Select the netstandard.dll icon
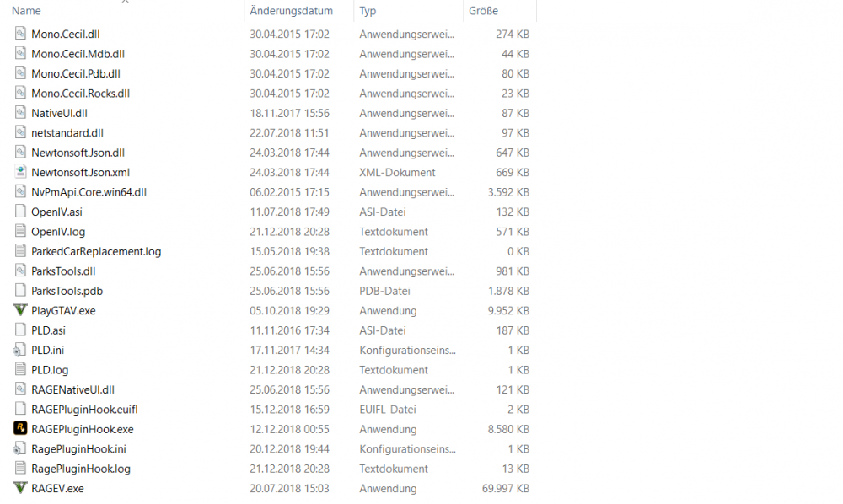Image resolution: width=843 pixels, height=504 pixels. [20, 132]
